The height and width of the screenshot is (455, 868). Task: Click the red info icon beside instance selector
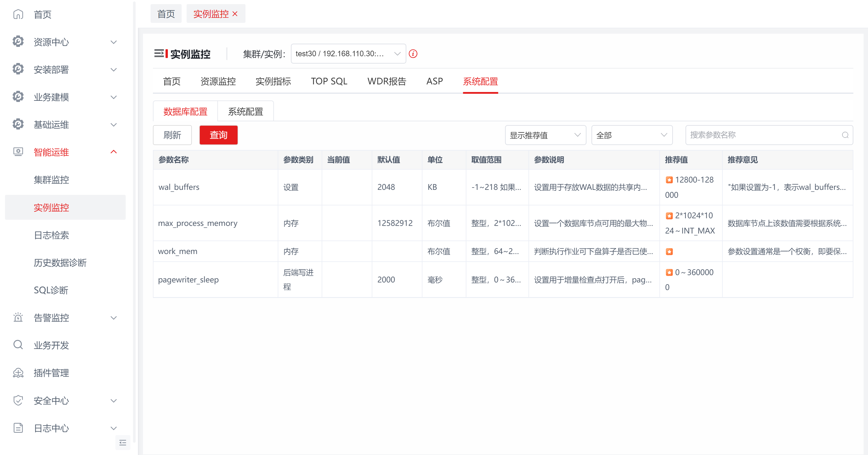click(413, 54)
